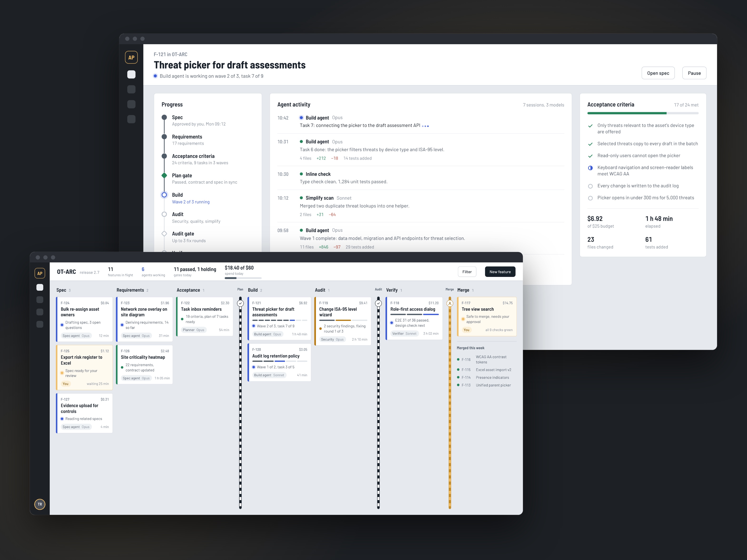Click the Audit step circle in Progress

[x=164, y=214]
